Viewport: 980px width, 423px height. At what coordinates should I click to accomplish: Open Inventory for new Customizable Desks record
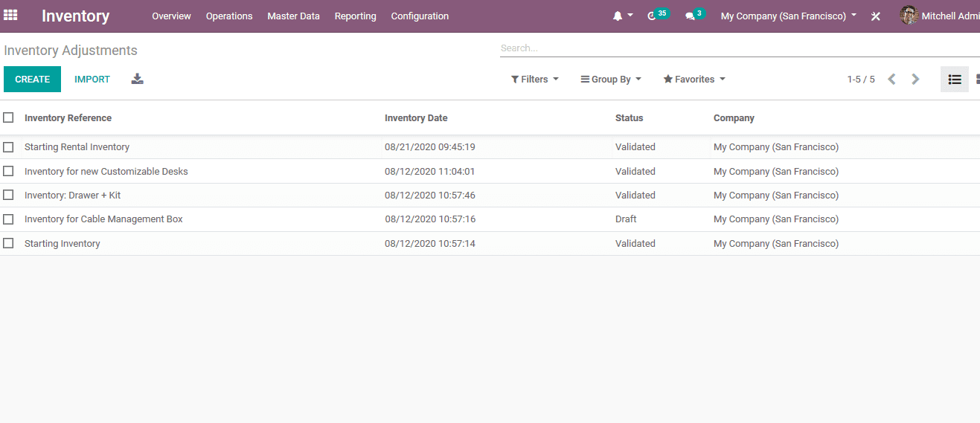(106, 171)
